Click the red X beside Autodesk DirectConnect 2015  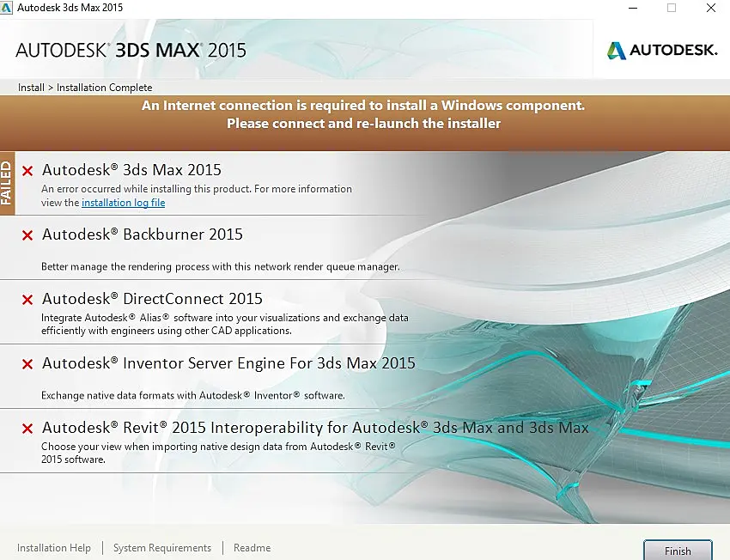click(27, 299)
